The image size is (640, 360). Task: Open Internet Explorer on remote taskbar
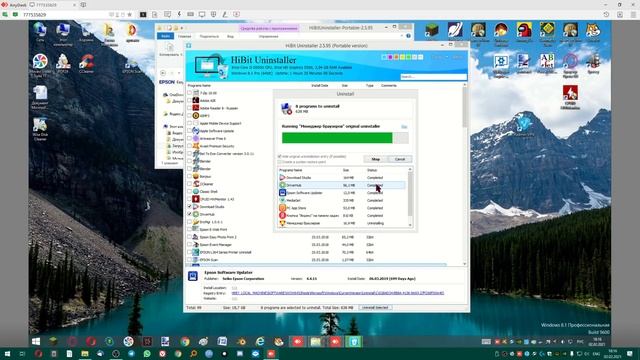[x=260, y=341]
